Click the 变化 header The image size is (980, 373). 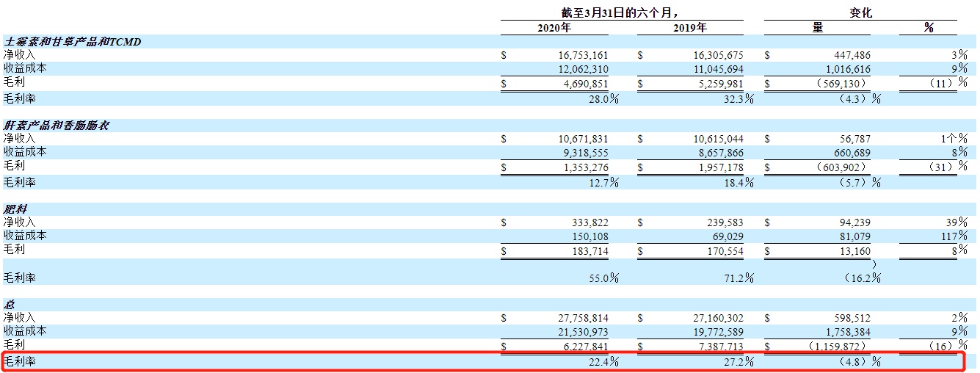861,12
